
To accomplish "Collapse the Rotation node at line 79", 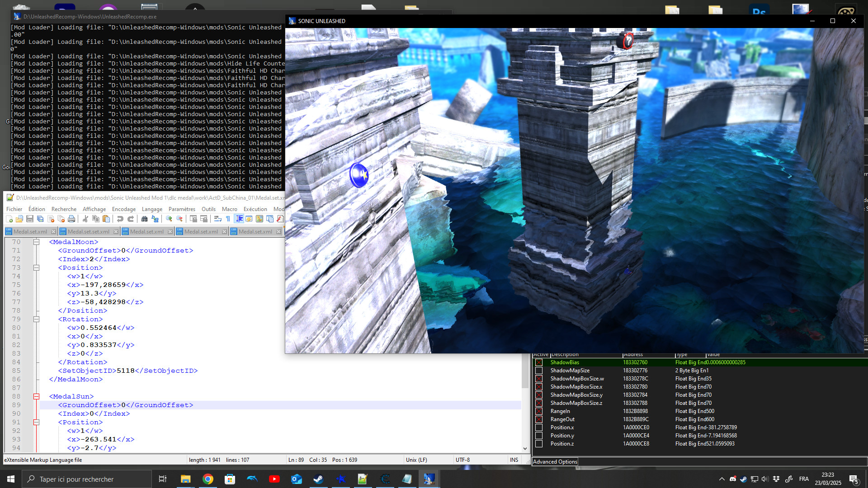I will pyautogui.click(x=37, y=319).
